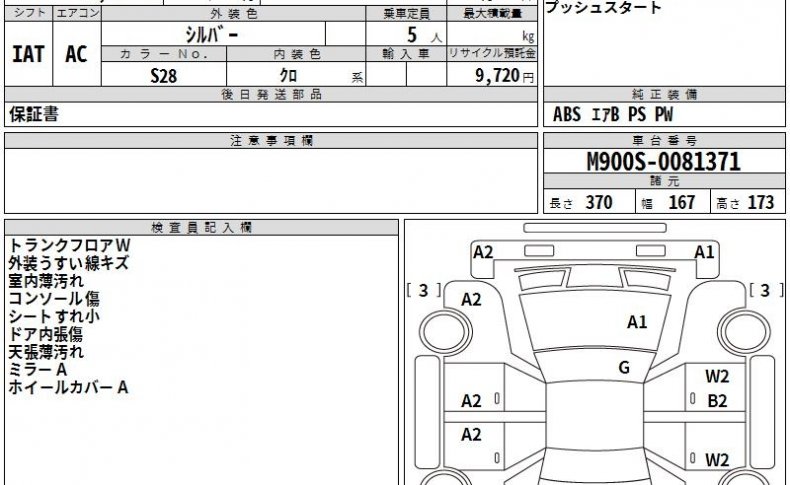
Task: Click the 車台番号 header
Action: tap(665, 141)
